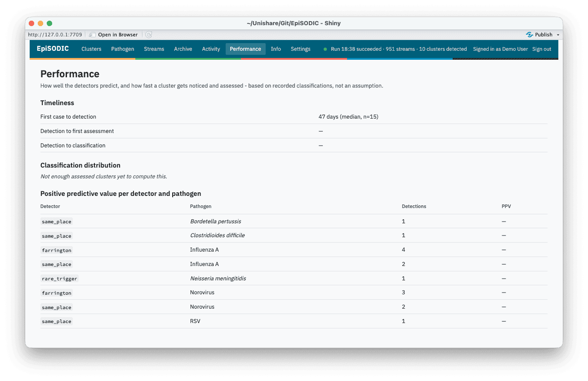Viewport: 588px width, 381px height.
Task: Click the 'First case to detection' row label
Action: [68, 117]
